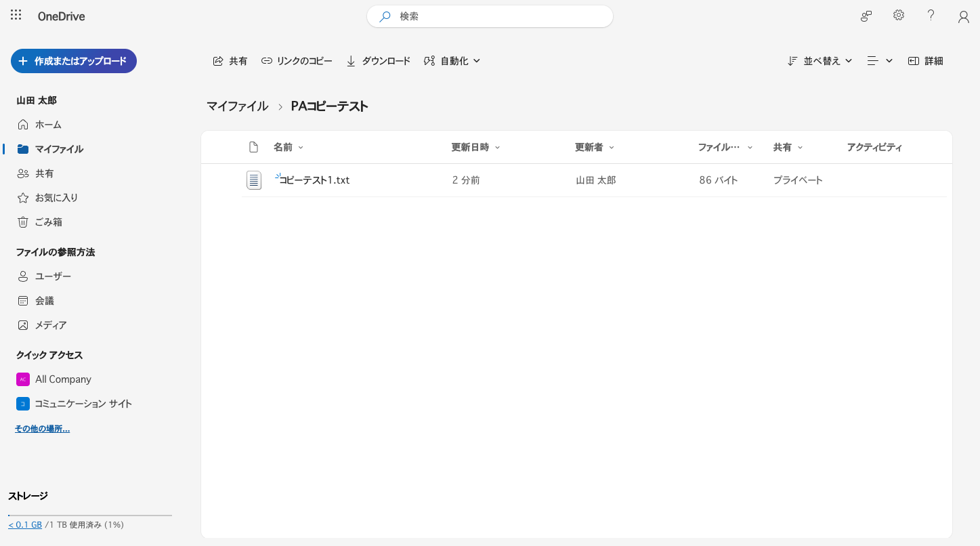Click プライベート sharing status
Image resolution: width=980 pixels, height=546 pixels.
798,180
